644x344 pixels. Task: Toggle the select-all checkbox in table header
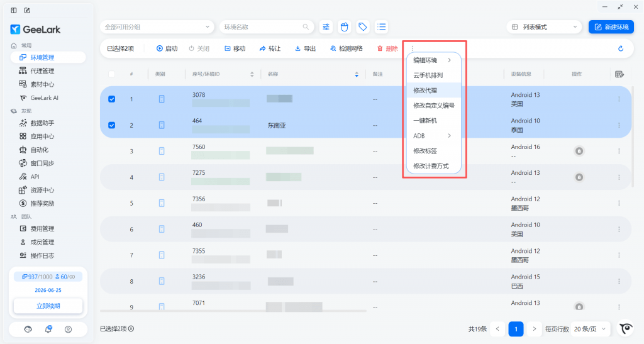[111, 74]
